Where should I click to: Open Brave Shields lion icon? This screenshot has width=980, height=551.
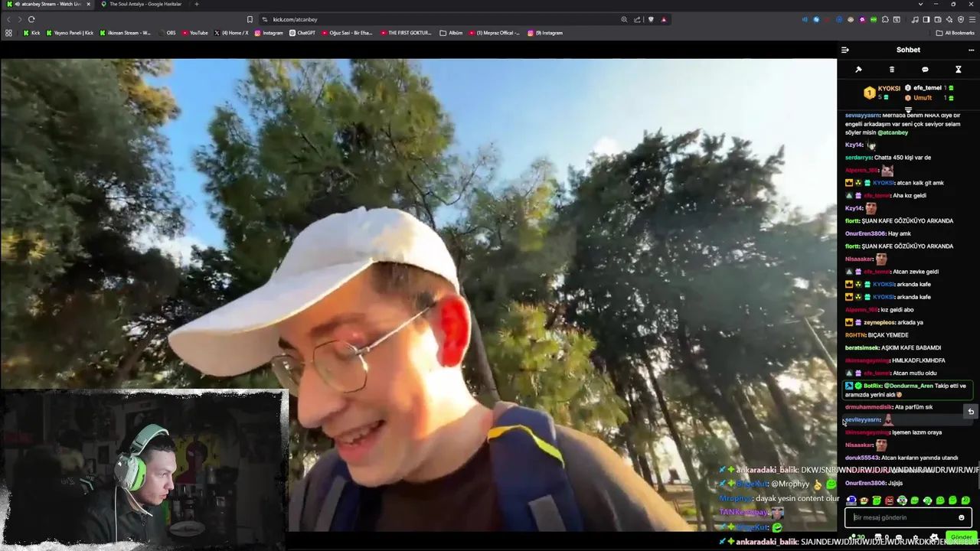651,19
